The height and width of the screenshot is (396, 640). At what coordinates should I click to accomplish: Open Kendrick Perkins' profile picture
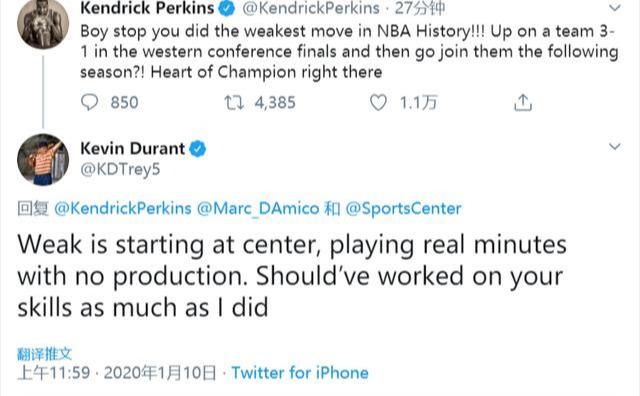[43, 23]
